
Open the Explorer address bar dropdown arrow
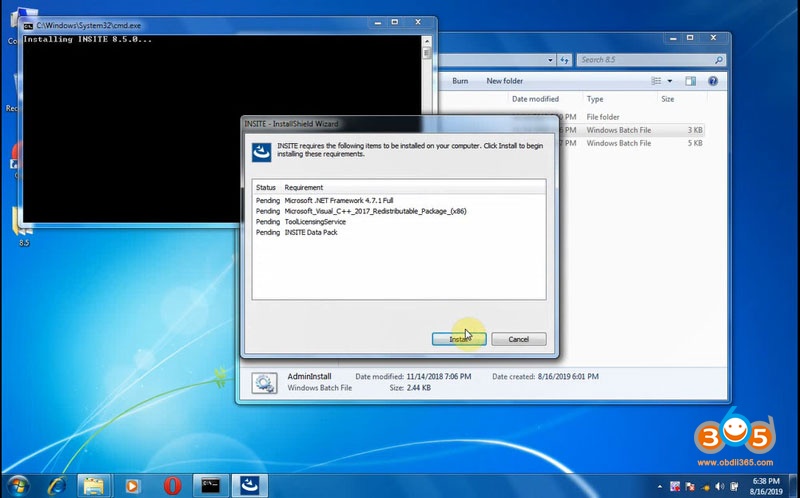coord(550,60)
